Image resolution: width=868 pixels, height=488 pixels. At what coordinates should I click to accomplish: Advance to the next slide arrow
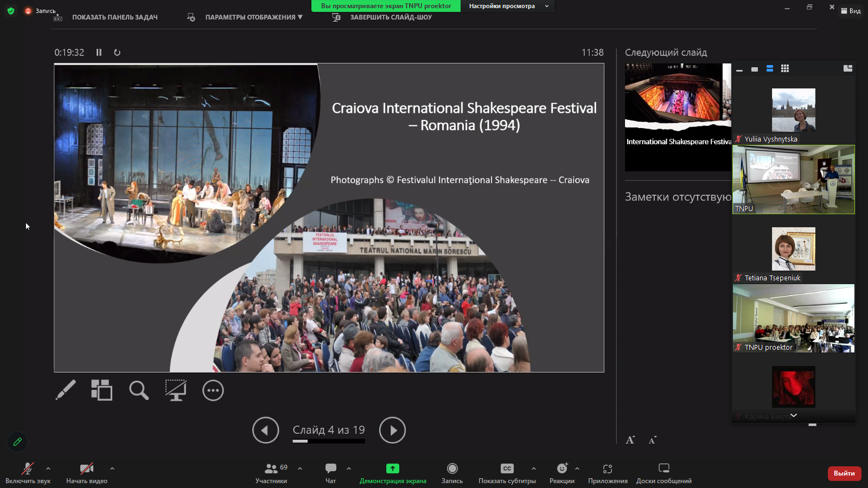392,430
